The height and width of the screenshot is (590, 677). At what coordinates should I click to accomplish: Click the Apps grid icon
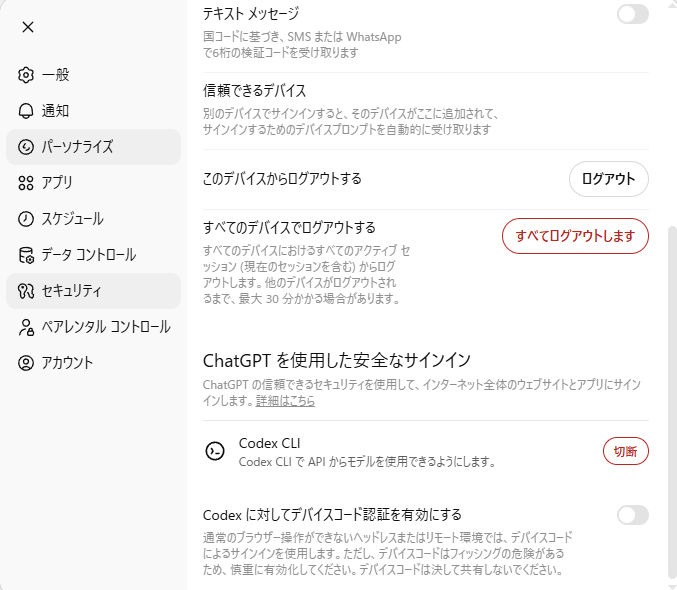[x=26, y=183]
